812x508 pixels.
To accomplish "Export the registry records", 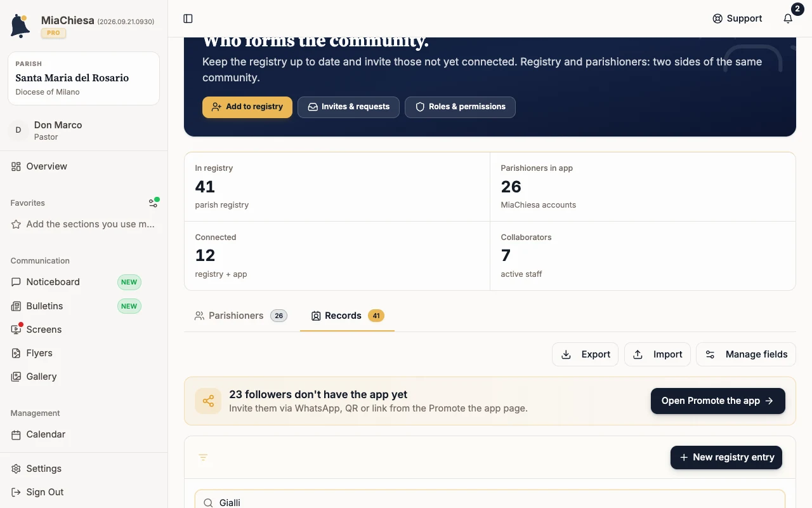I will coord(586,354).
